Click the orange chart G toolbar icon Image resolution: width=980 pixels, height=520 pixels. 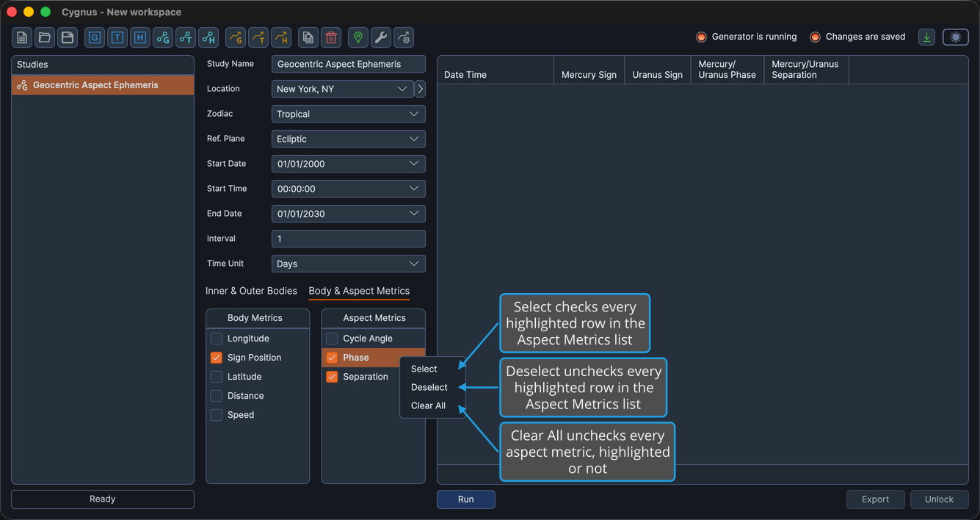236,37
